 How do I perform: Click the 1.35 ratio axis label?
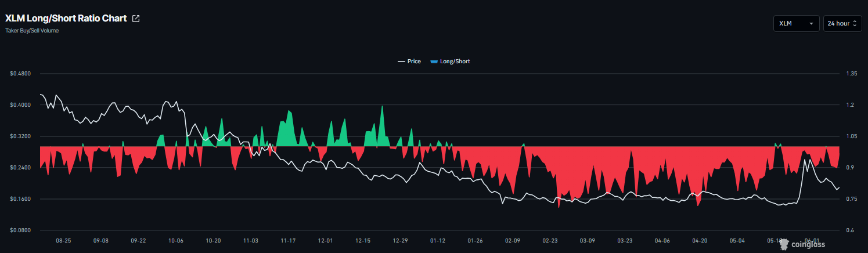tap(852, 74)
